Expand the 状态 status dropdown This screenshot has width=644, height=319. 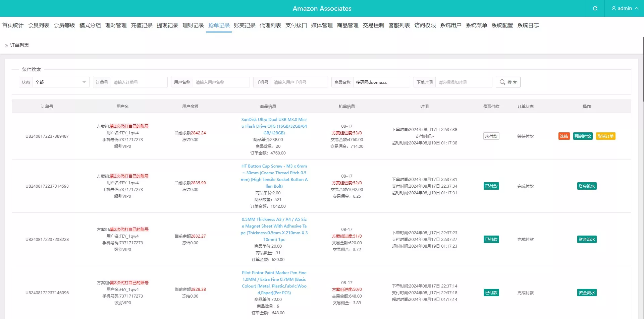[61, 82]
